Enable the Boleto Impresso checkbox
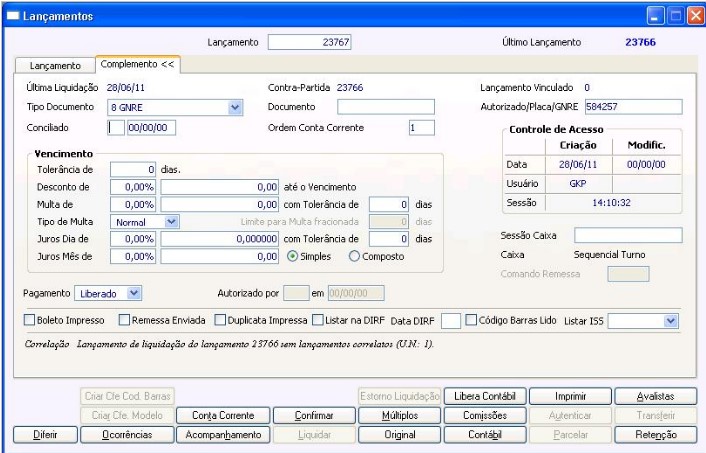706x453 pixels. pyautogui.click(x=29, y=321)
